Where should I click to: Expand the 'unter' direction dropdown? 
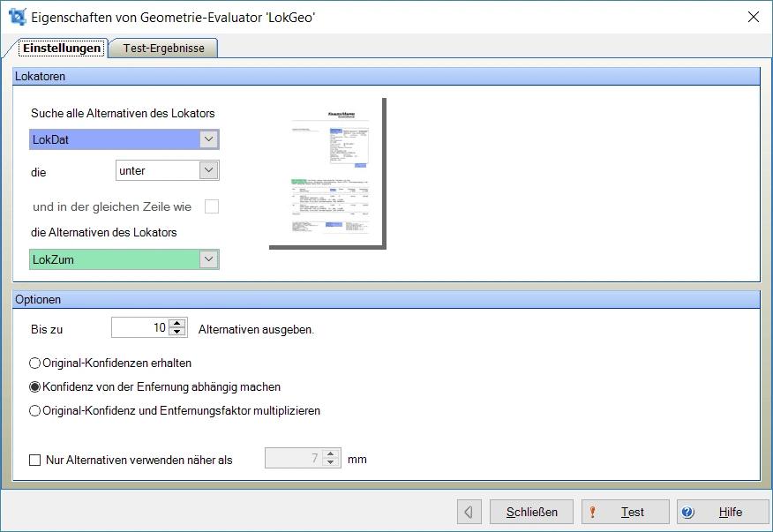[x=208, y=170]
